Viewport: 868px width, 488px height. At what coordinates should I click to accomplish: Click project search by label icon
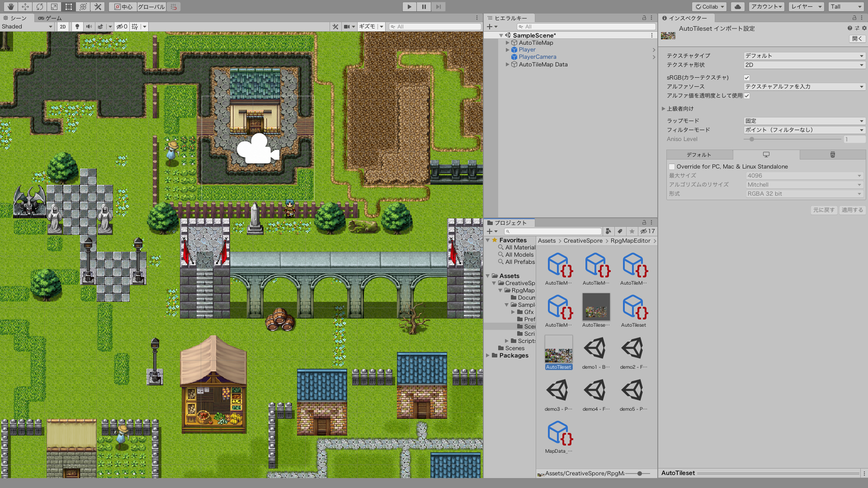click(x=620, y=231)
